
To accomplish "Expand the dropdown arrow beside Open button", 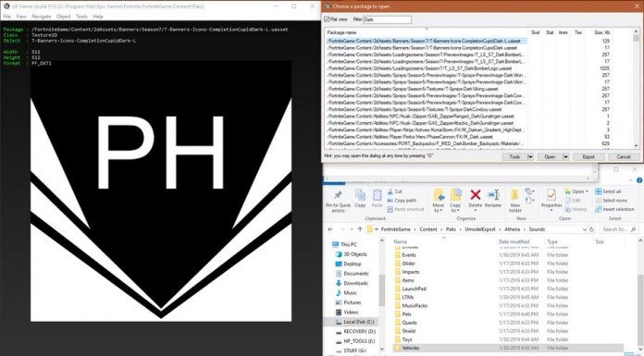I will point(565,157).
